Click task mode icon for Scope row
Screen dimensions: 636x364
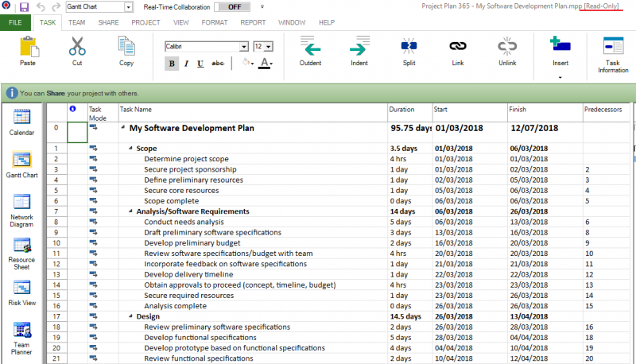tap(93, 148)
